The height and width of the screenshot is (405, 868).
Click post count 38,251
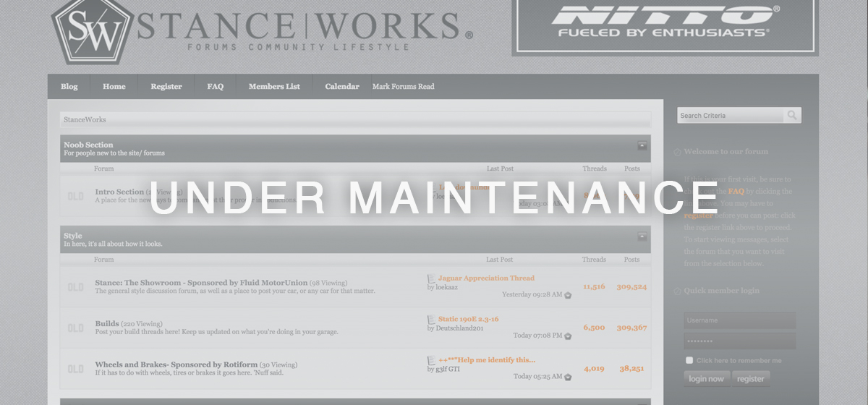(x=631, y=369)
